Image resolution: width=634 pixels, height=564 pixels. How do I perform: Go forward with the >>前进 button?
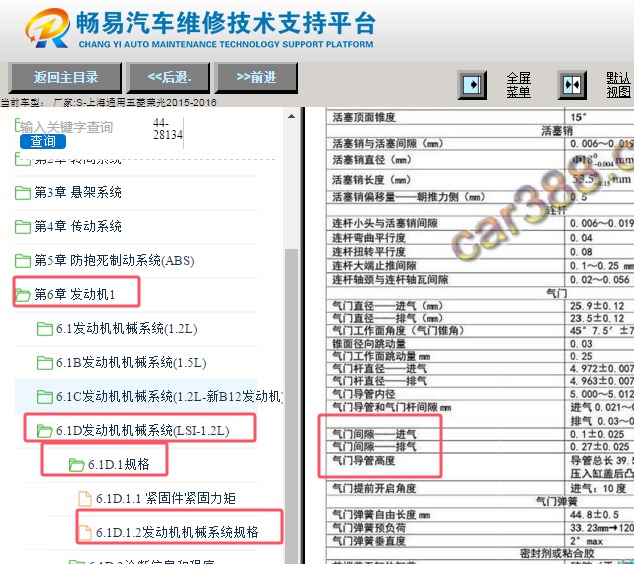point(256,77)
